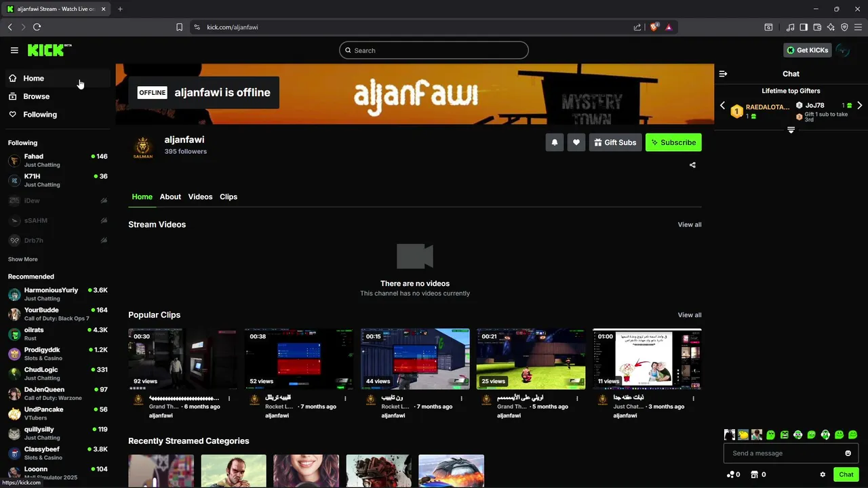The width and height of the screenshot is (868, 488).
Task: View all Popular Clips
Action: (690, 315)
